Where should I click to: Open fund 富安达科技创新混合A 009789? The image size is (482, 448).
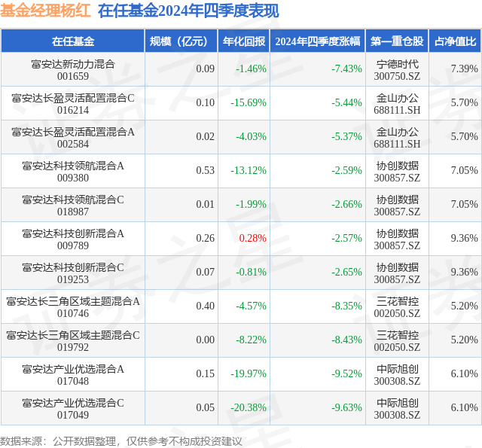point(73,239)
